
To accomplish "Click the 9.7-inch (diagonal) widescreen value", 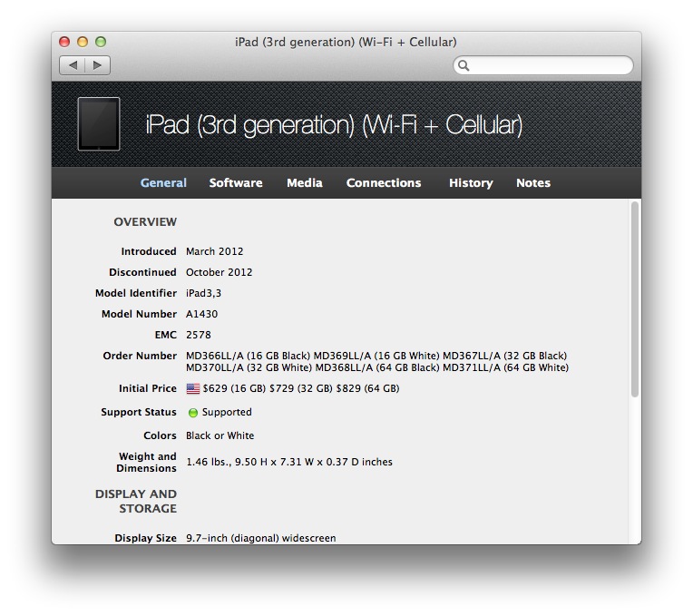I will 261,538.
